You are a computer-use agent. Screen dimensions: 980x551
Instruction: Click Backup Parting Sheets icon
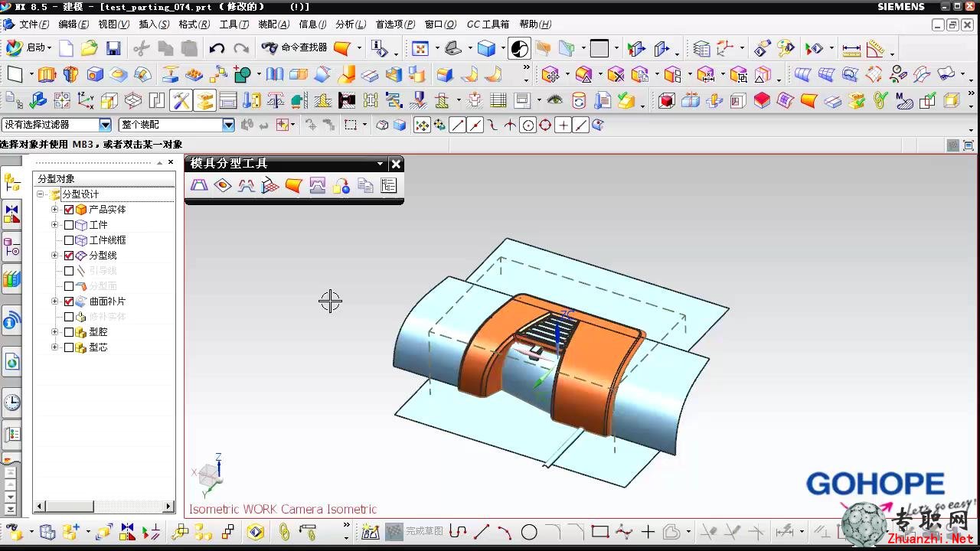tap(365, 185)
